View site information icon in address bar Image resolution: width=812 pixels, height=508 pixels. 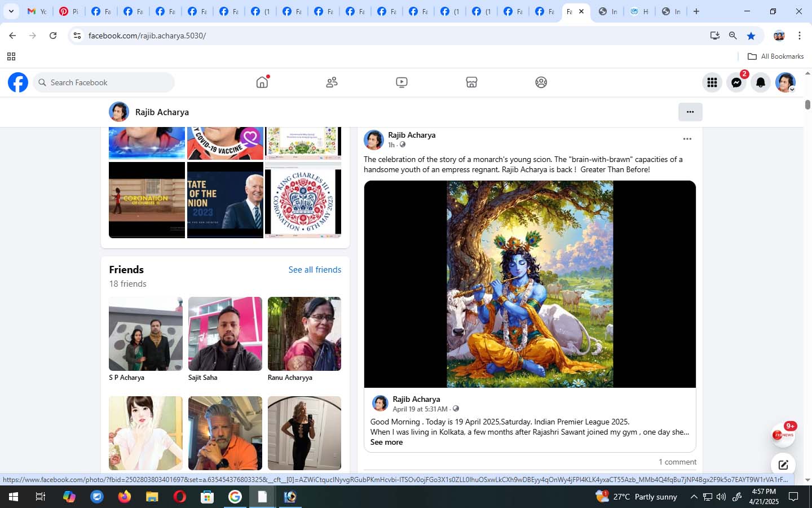click(77, 36)
